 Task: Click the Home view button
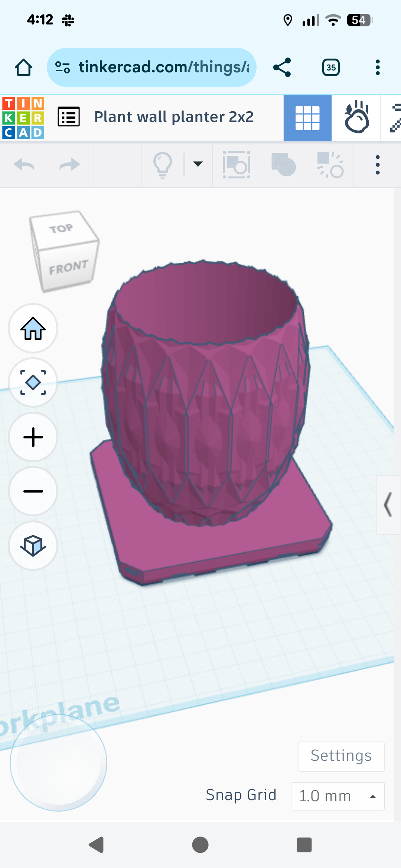pyautogui.click(x=33, y=328)
